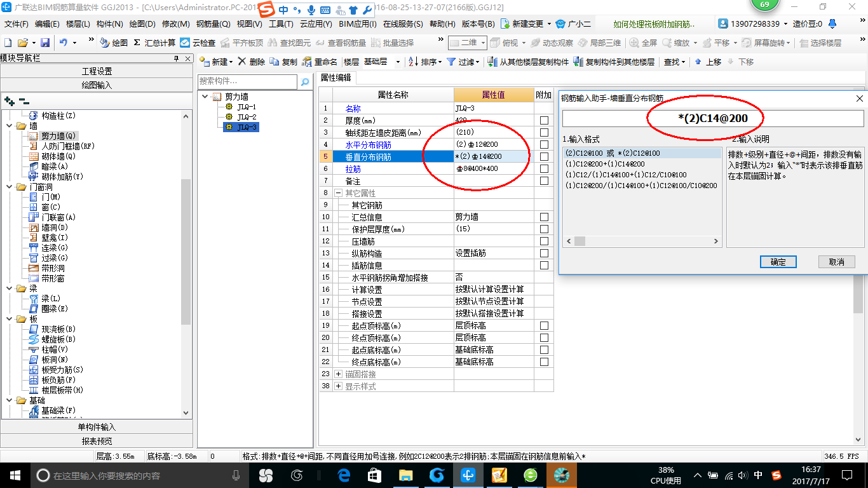Collapse 剪力墙 node in component list
Screen dimensions: 868x488
pos(205,97)
